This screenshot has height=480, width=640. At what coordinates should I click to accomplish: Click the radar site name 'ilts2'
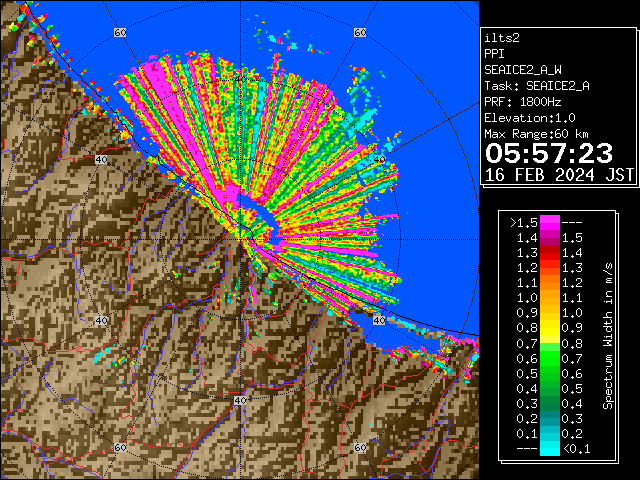(502, 38)
